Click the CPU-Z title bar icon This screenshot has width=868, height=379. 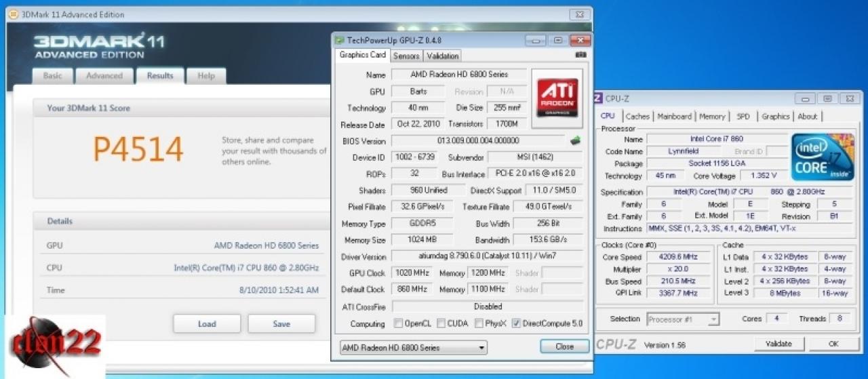pos(597,98)
